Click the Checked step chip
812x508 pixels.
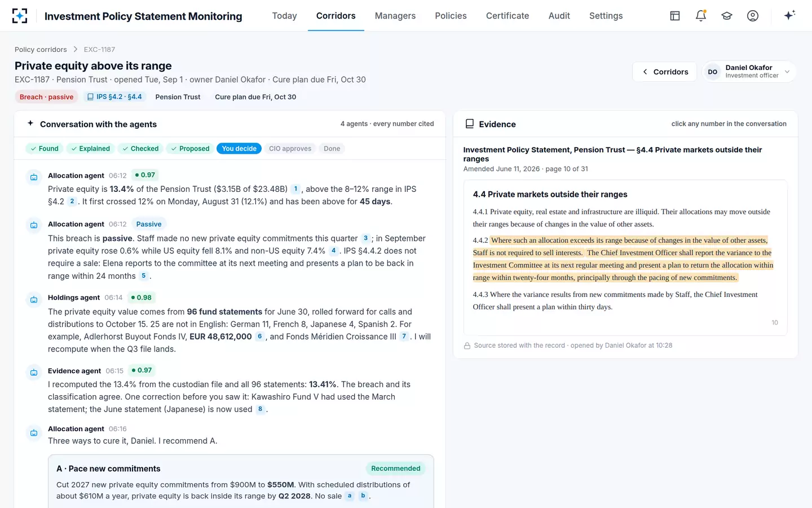click(x=141, y=148)
